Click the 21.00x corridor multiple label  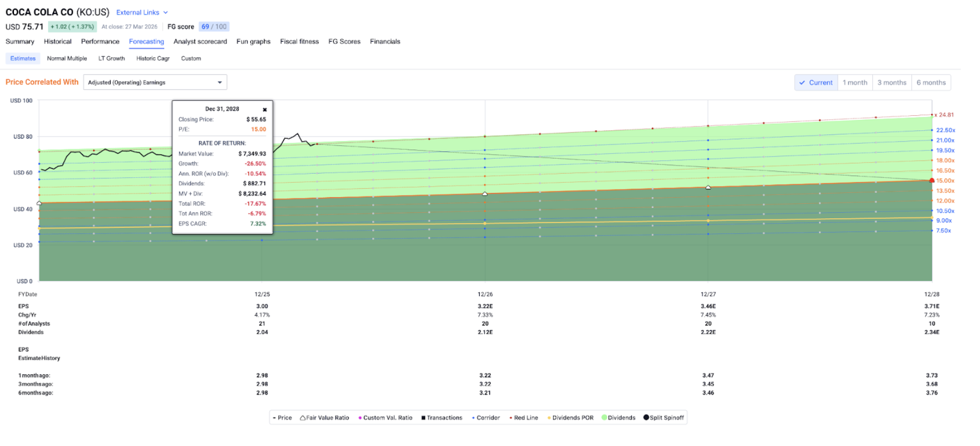[946, 140]
